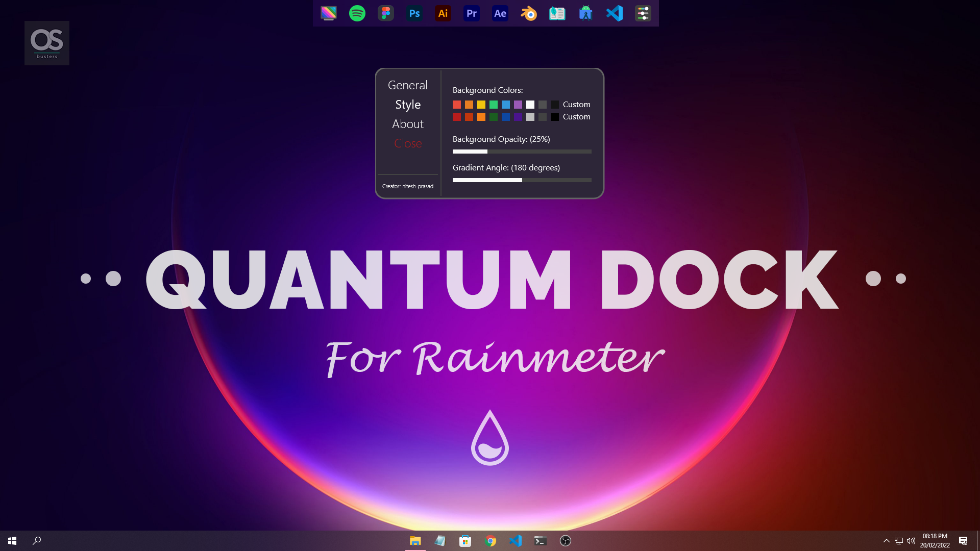Pick the dark green color swatch
The width and height of the screenshot is (980, 551).
(494, 117)
